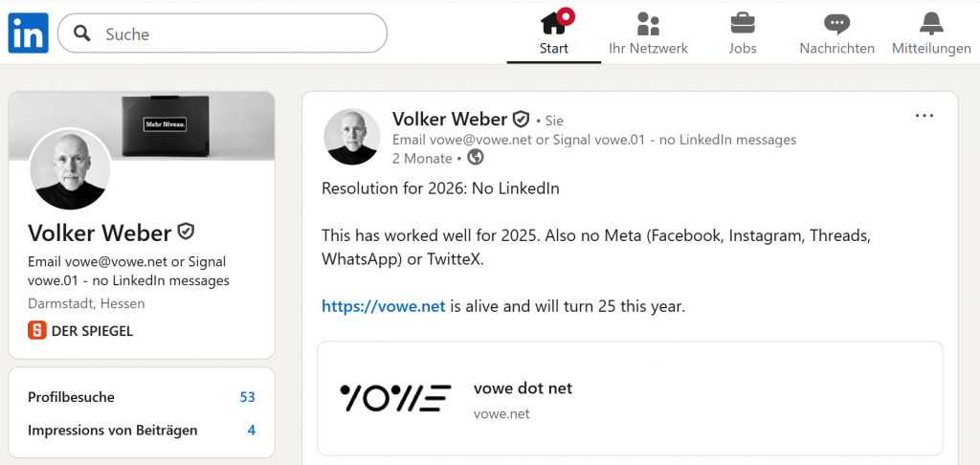Image resolution: width=980 pixels, height=465 pixels.
Task: Open Volker Weber name in sidebar profile card
Action: point(100,232)
